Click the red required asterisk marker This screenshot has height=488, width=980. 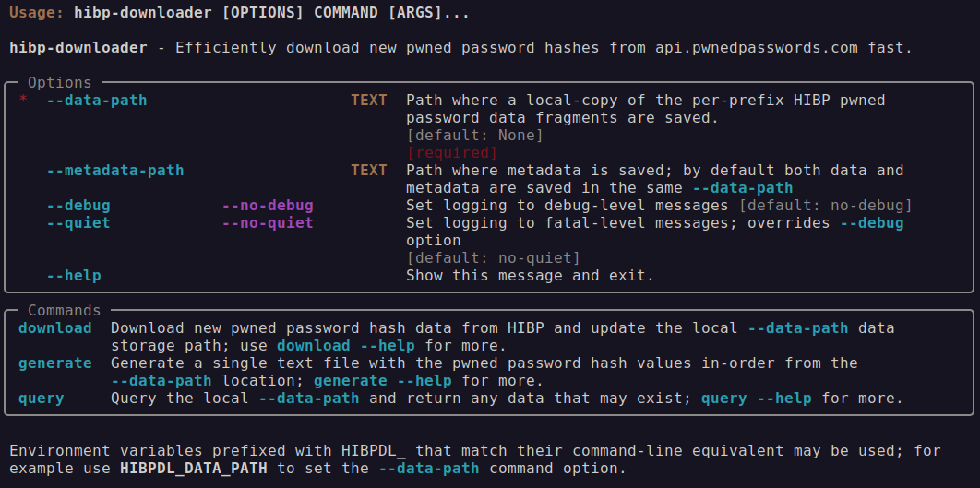pos(23,100)
